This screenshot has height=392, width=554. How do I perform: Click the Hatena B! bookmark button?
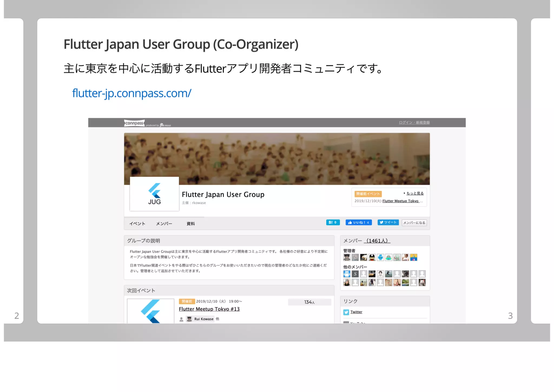333,222
